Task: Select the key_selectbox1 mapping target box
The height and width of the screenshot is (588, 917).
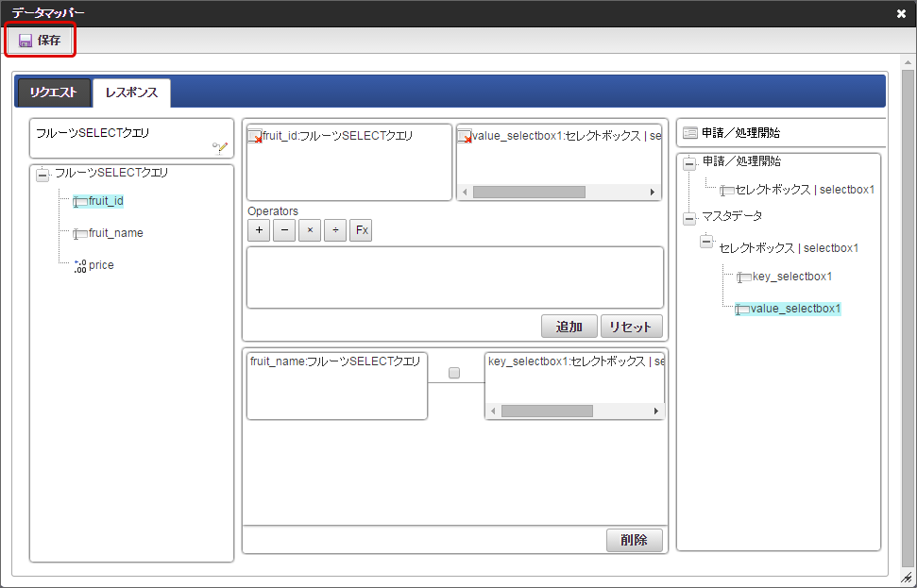Action: [x=574, y=386]
